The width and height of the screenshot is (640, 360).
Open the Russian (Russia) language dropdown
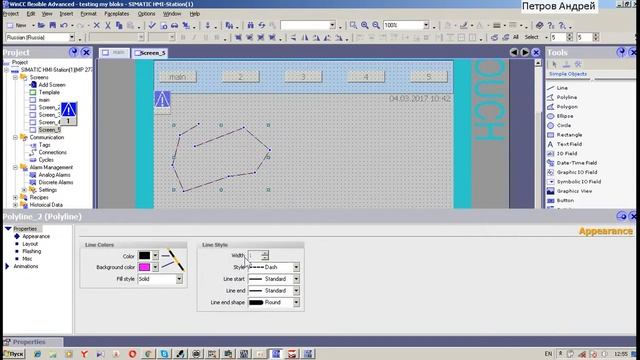tap(72, 37)
